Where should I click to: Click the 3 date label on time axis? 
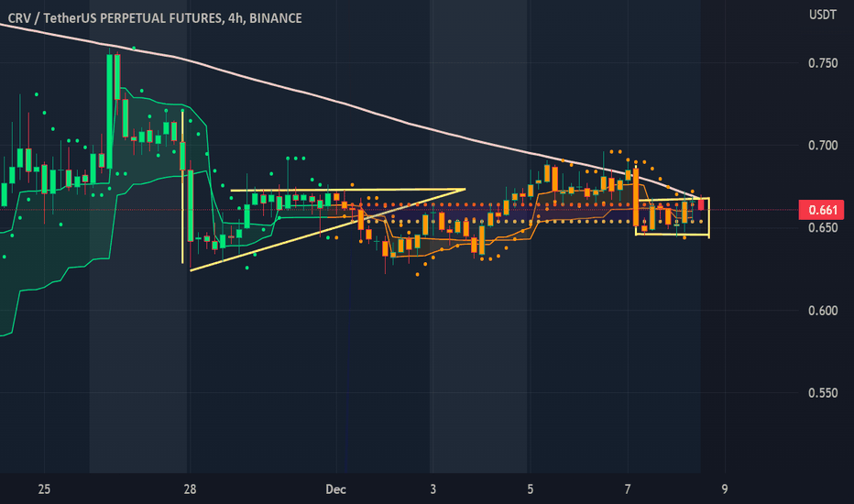[x=433, y=489]
